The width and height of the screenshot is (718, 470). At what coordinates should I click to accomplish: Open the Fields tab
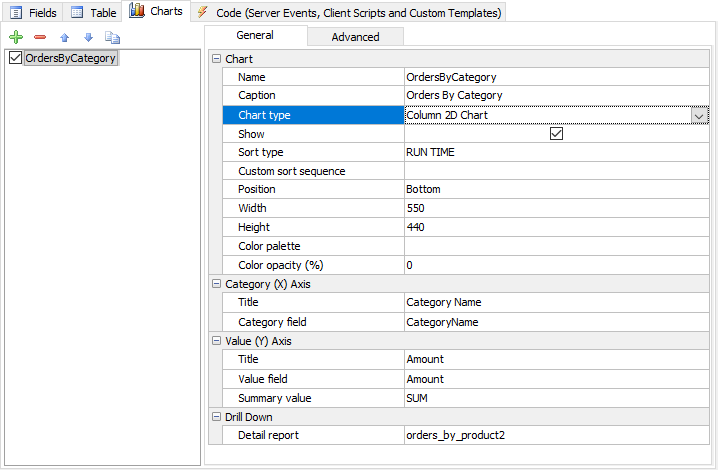click(x=33, y=12)
